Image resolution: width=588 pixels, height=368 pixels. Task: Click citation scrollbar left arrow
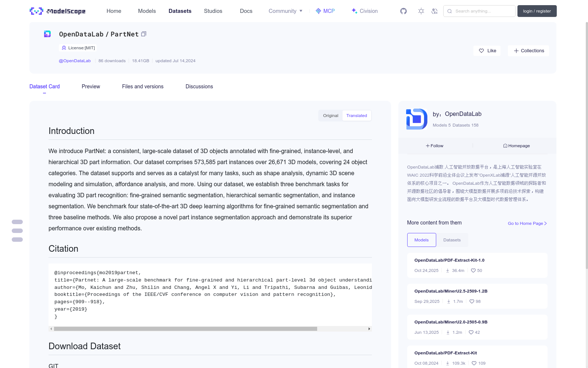51,329
